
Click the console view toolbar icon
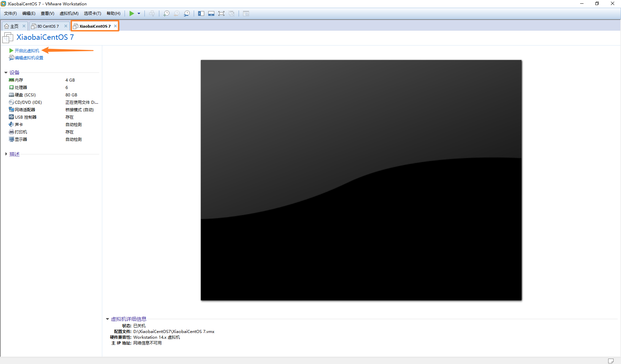click(246, 13)
